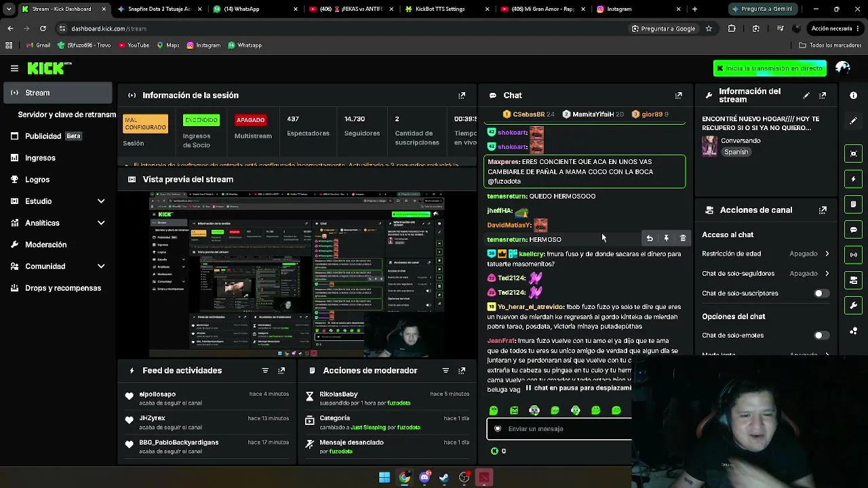Open the user avatar menu in Kick header
The image size is (868, 488).
click(843, 68)
